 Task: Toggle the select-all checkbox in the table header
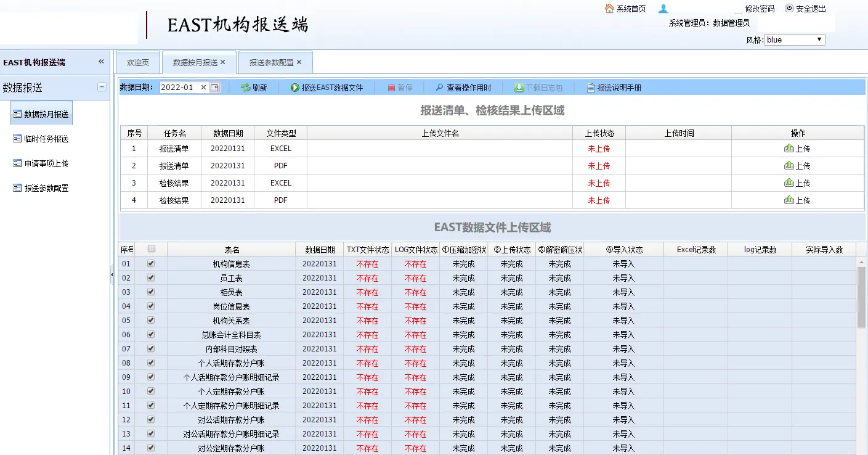[x=152, y=249]
